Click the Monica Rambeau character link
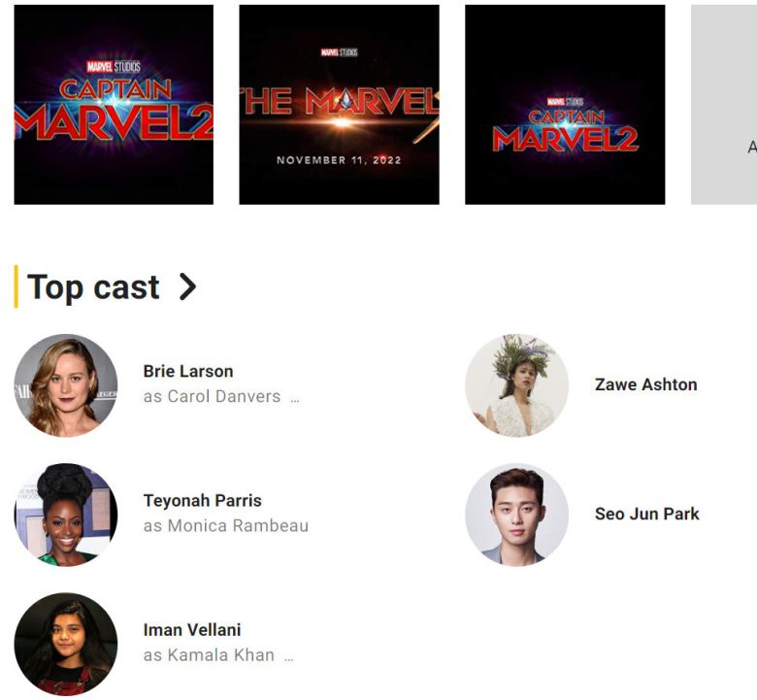 [238, 526]
